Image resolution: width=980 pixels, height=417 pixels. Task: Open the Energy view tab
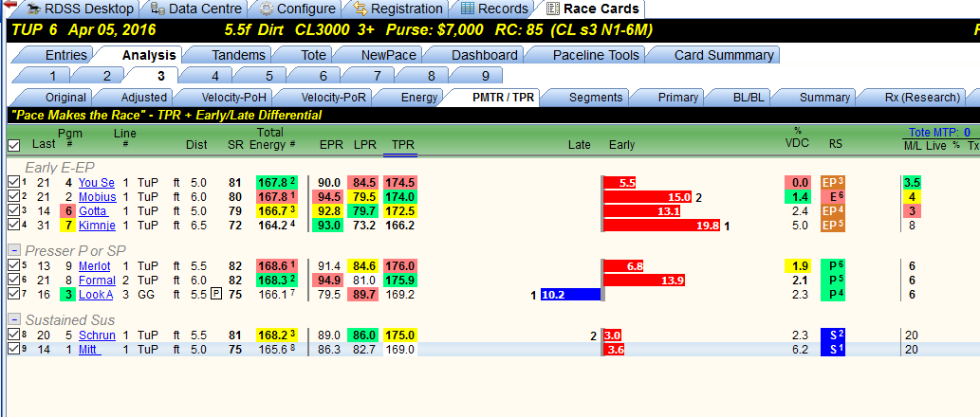(x=411, y=98)
